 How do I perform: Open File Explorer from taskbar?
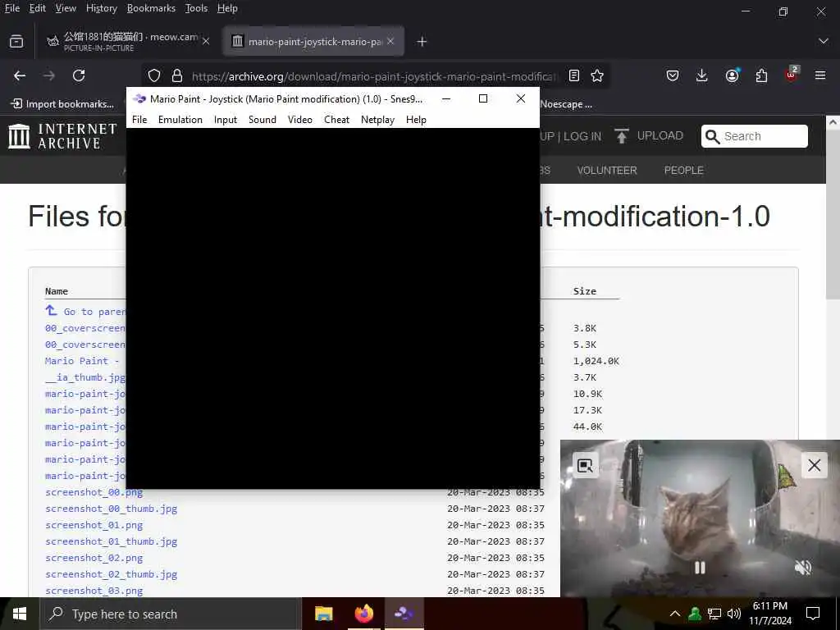323,614
